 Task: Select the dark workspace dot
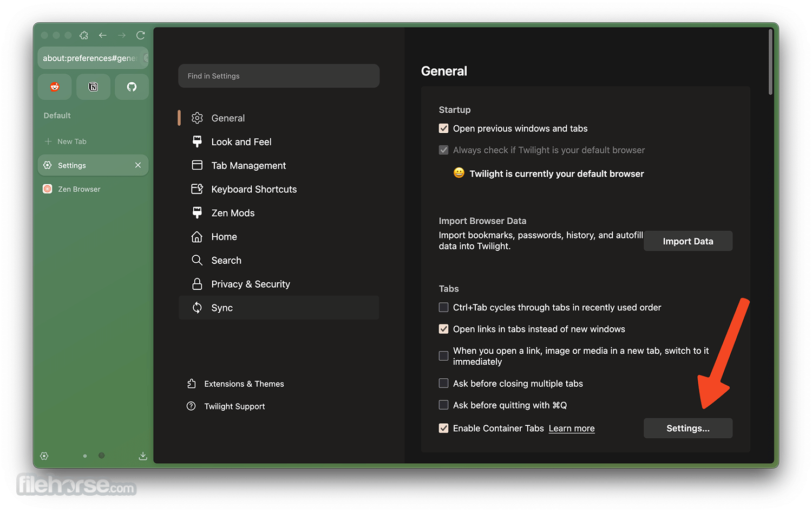(x=101, y=456)
